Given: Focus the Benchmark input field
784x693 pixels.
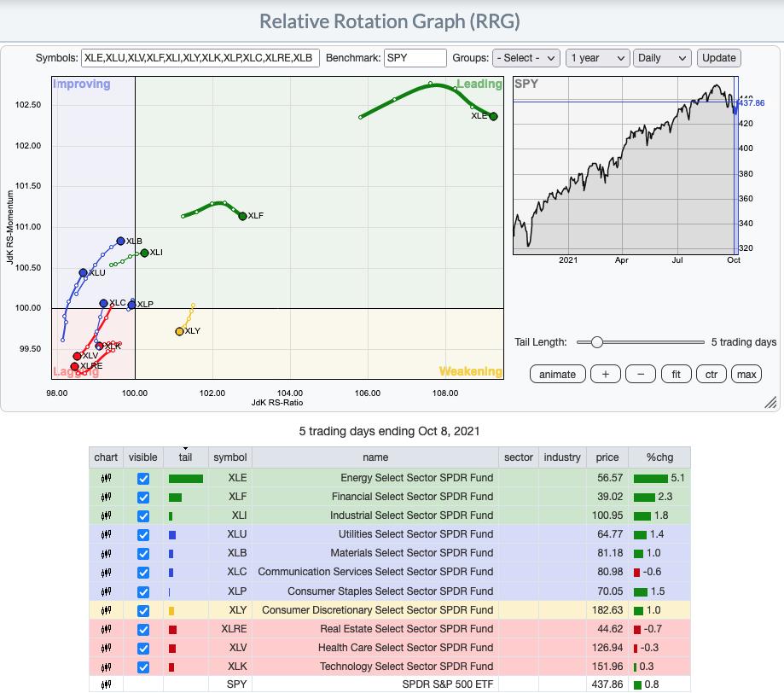Looking at the screenshot, I should (x=415, y=58).
